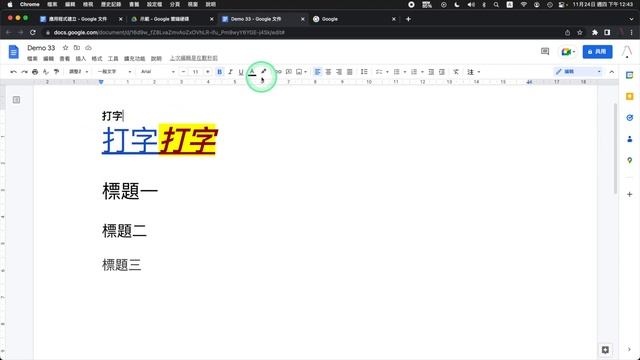
Task: Insert a link from toolbar
Action: click(278, 72)
